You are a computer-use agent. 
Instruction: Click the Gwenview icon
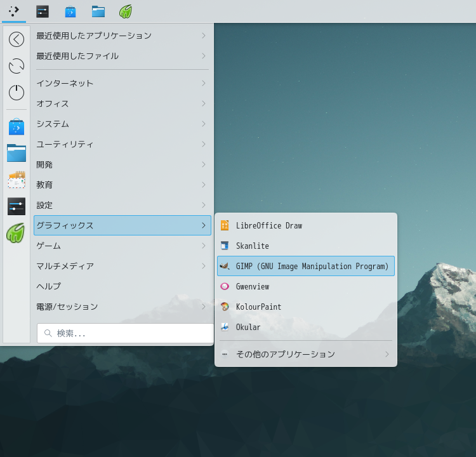point(225,286)
